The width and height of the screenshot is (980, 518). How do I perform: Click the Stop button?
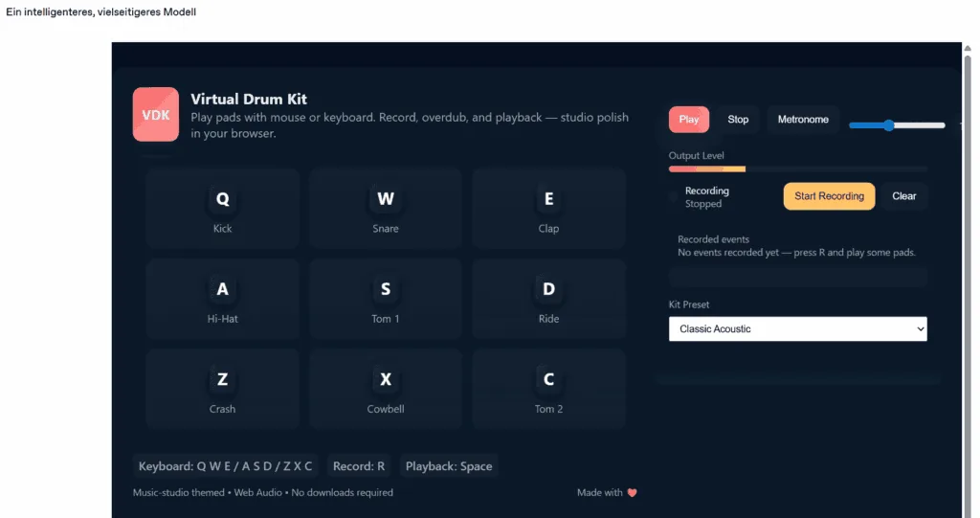pos(738,120)
